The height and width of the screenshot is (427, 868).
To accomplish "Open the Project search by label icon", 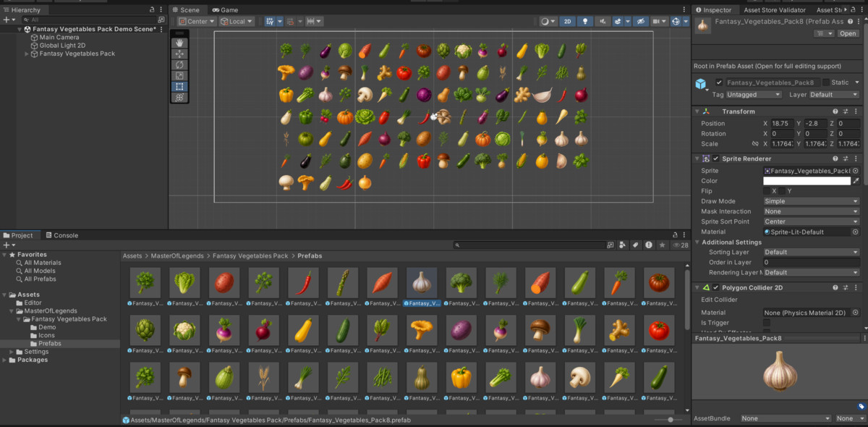I will click(x=636, y=245).
